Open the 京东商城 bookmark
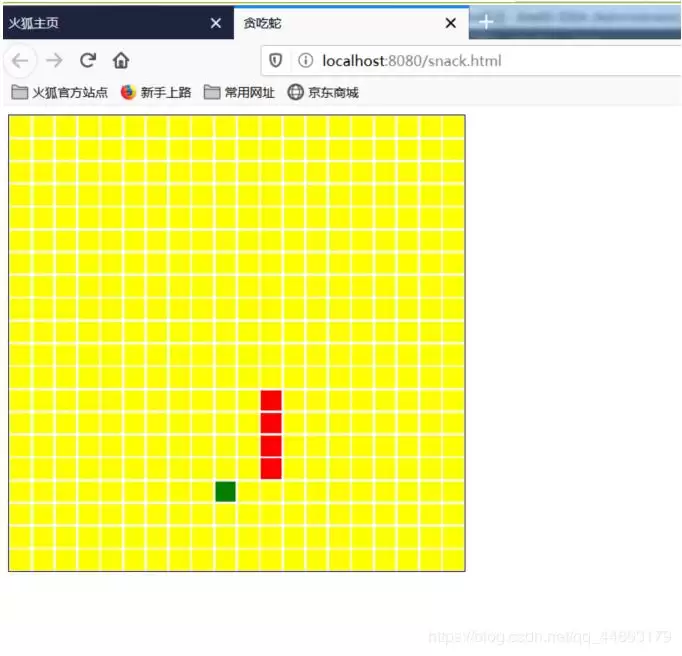 (x=333, y=92)
